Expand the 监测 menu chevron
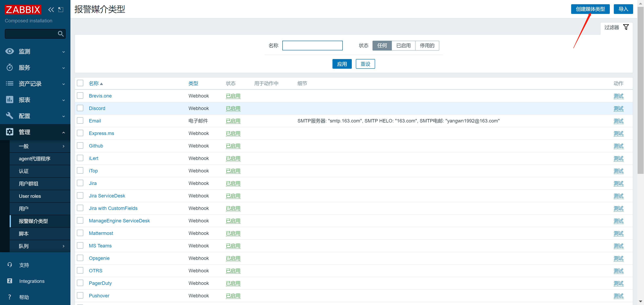This screenshot has height=305, width=644. [x=64, y=52]
